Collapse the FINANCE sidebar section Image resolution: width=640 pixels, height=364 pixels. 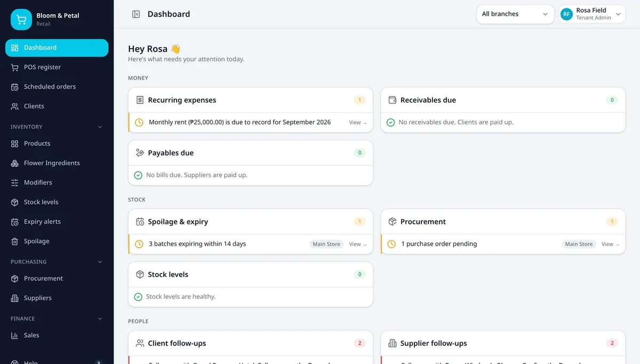coord(100,319)
